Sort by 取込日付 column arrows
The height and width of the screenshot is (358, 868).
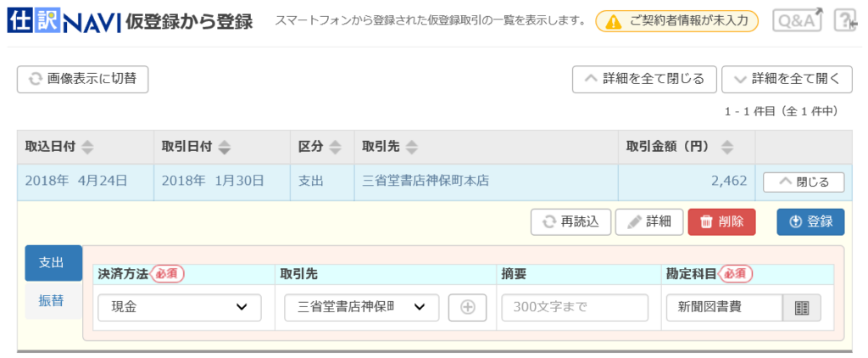(x=87, y=148)
